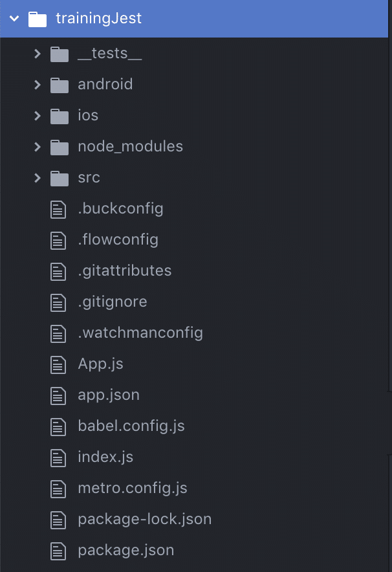Open the .flowconfig file
Viewport: 392px width, 572px height.
coord(118,240)
